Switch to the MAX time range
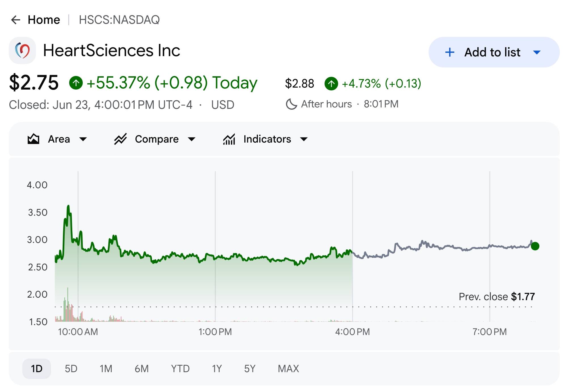This screenshot has height=392, width=570. coord(289,369)
